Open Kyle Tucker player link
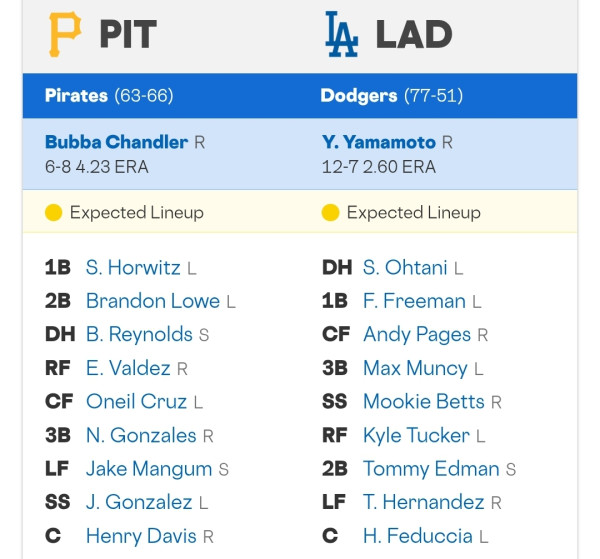 [x=416, y=435]
